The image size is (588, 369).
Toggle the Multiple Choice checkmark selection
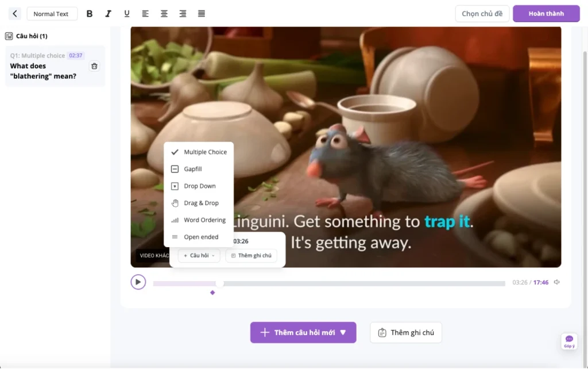point(174,152)
